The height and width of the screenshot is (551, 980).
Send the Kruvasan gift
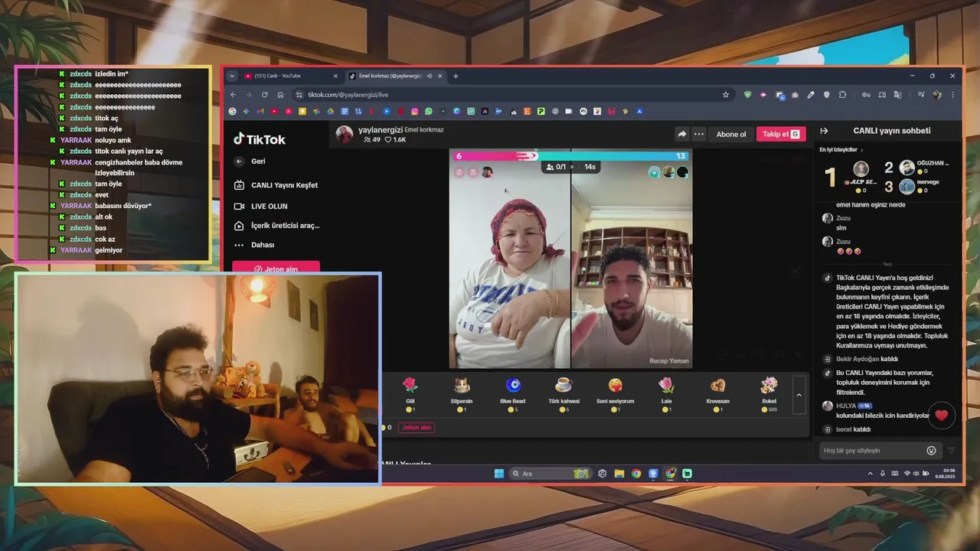(718, 394)
